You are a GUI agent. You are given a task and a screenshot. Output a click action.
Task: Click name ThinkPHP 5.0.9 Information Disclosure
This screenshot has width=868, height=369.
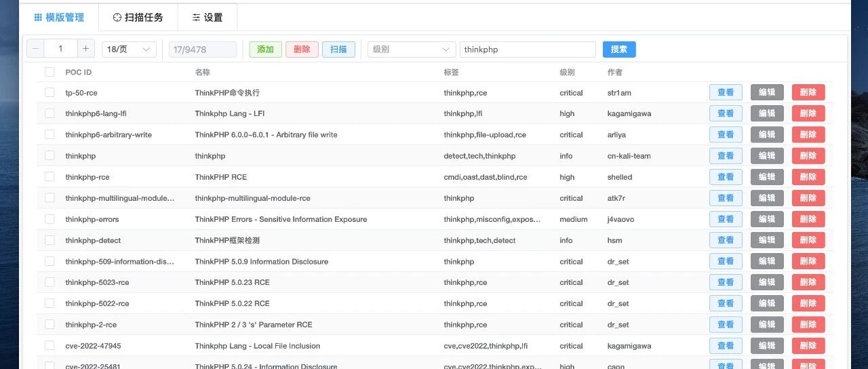262,261
